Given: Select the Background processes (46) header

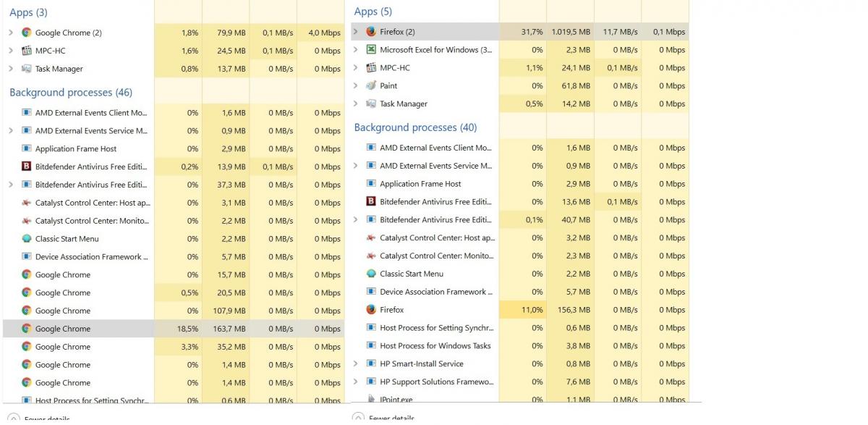Looking at the screenshot, I should tap(71, 93).
